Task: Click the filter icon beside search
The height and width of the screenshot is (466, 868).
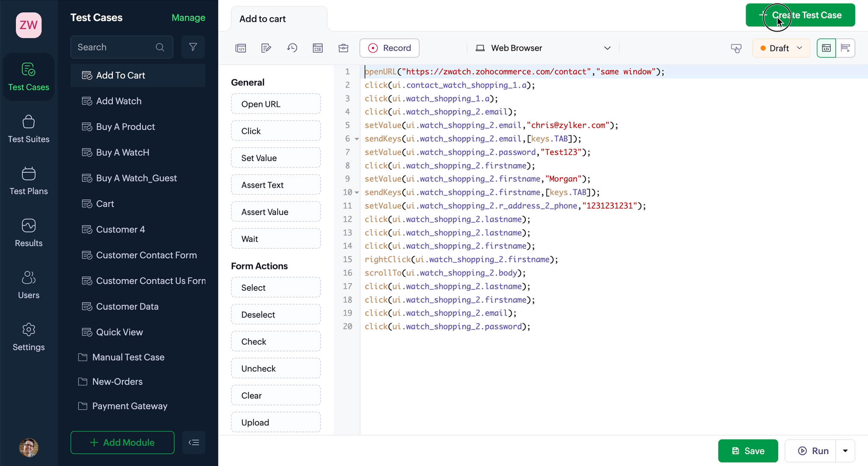Action: (x=193, y=47)
